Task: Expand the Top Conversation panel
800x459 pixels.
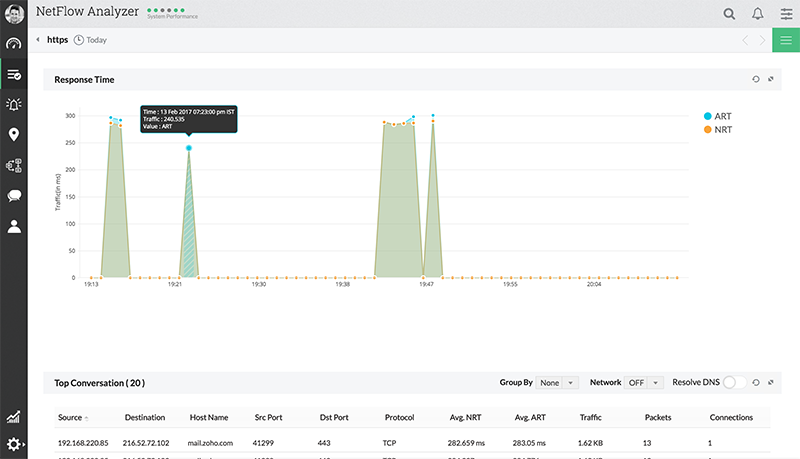Action: pyautogui.click(x=770, y=382)
